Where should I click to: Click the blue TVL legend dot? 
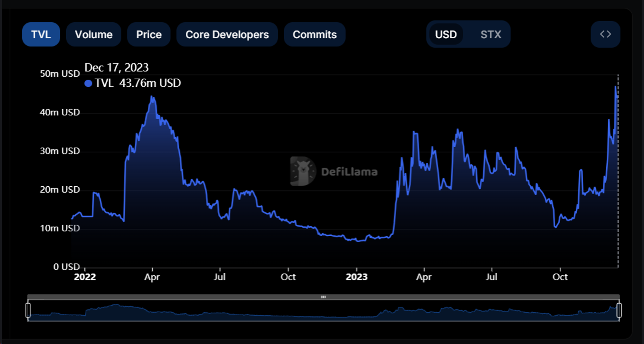coord(88,83)
